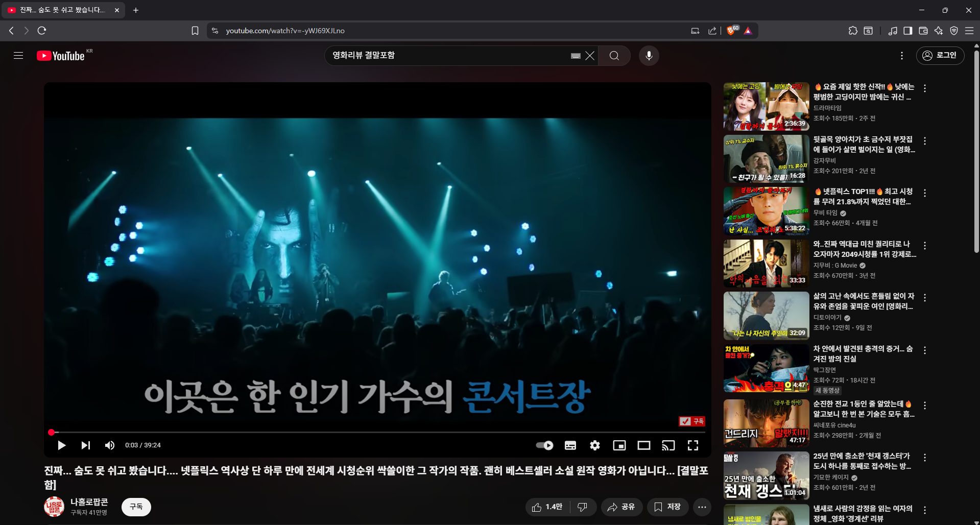Seek on the video progress bar
Viewport: 980px width, 525px height.
pos(377,432)
